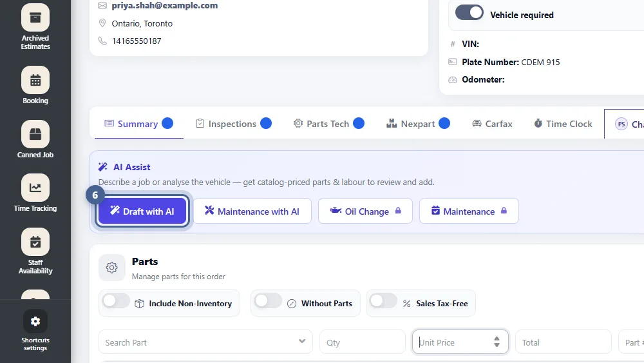Click the phone number 14165550187
The width and height of the screenshot is (644, 363).
coord(137,41)
